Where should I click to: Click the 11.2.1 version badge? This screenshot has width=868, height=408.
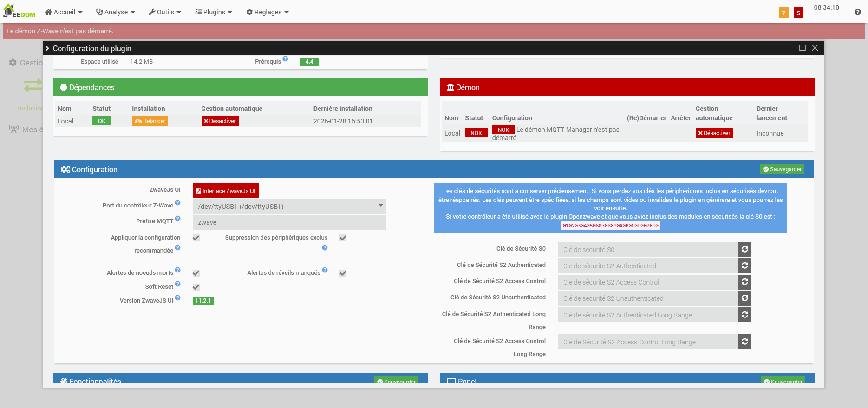pyautogui.click(x=203, y=300)
